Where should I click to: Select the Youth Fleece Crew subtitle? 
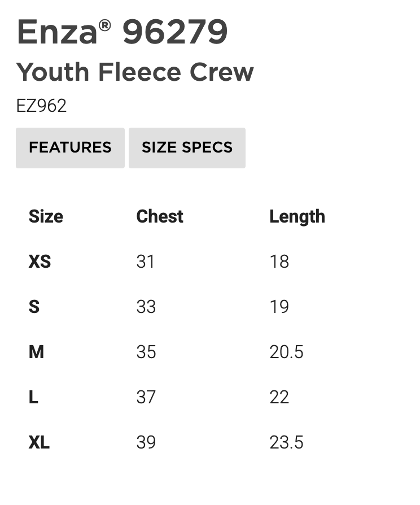point(135,72)
